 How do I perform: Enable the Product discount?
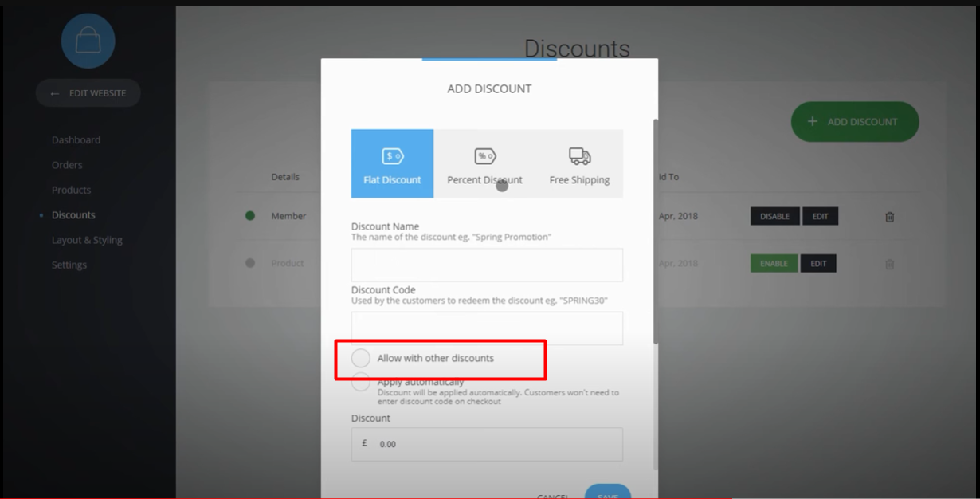pyautogui.click(x=774, y=264)
